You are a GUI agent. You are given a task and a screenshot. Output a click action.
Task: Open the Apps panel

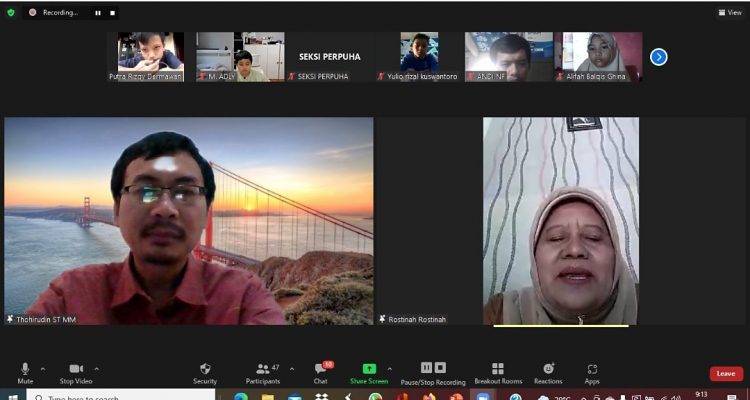click(x=592, y=371)
